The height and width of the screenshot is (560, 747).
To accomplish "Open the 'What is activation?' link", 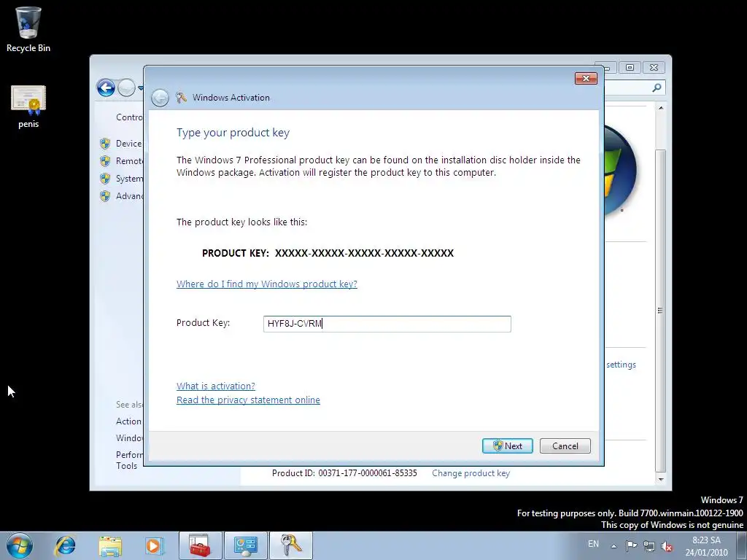I will (216, 386).
